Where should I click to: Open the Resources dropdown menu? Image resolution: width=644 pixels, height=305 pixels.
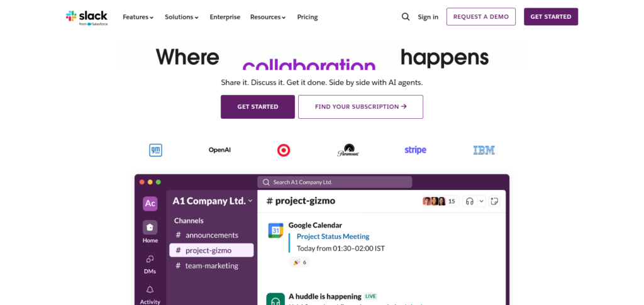click(x=268, y=17)
